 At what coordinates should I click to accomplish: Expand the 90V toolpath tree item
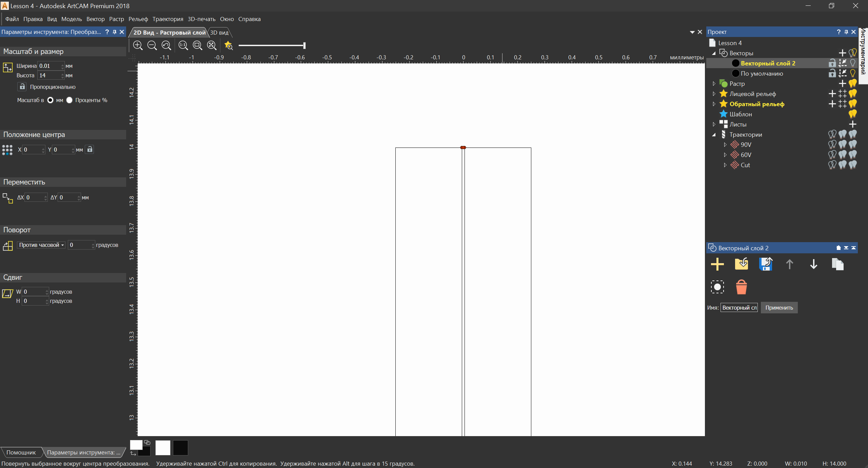[725, 145]
